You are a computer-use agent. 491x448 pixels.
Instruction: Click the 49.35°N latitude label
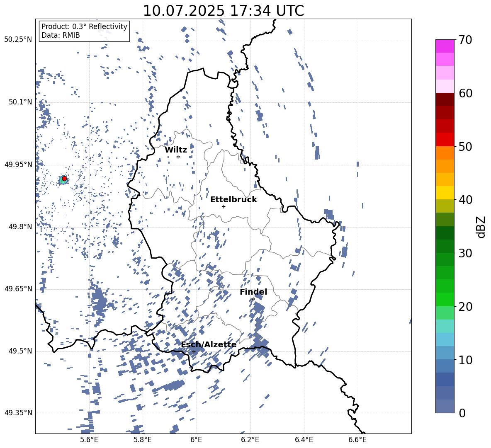click(x=18, y=413)
